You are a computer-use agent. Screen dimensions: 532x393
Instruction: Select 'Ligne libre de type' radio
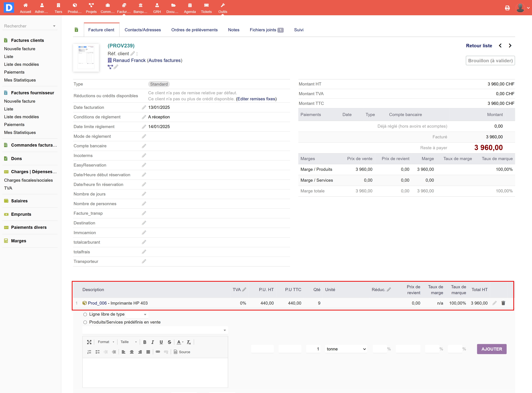click(85, 314)
